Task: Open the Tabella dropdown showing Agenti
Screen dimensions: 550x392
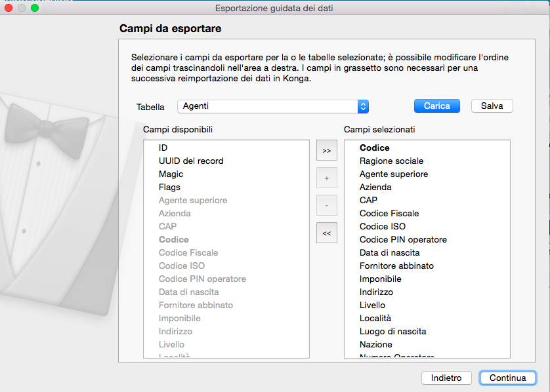Action: click(273, 106)
